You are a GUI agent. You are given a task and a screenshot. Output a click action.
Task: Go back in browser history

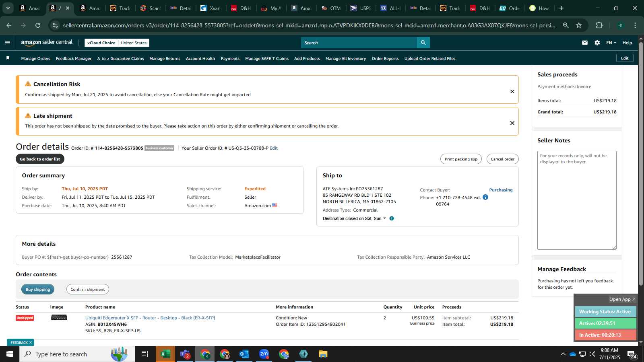[x=9, y=25]
